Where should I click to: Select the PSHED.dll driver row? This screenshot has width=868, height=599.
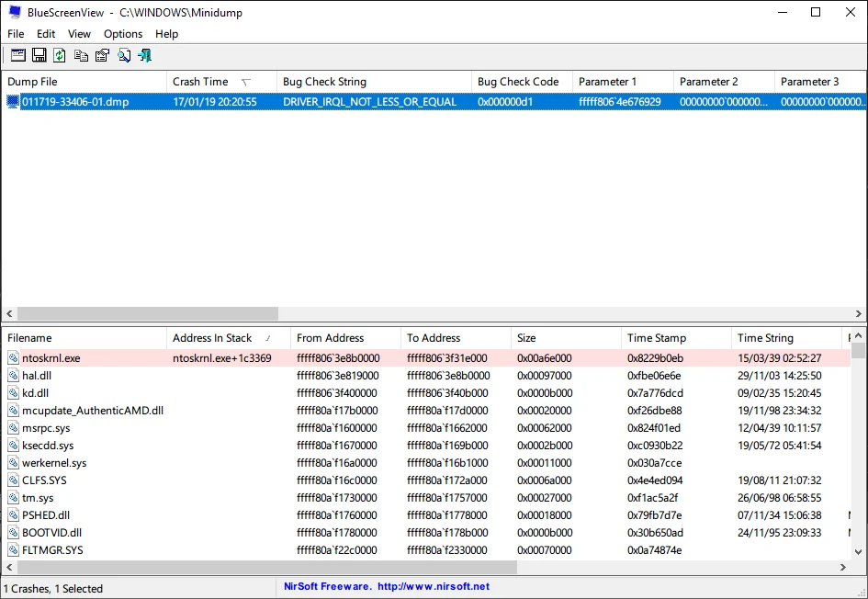[x=426, y=514]
